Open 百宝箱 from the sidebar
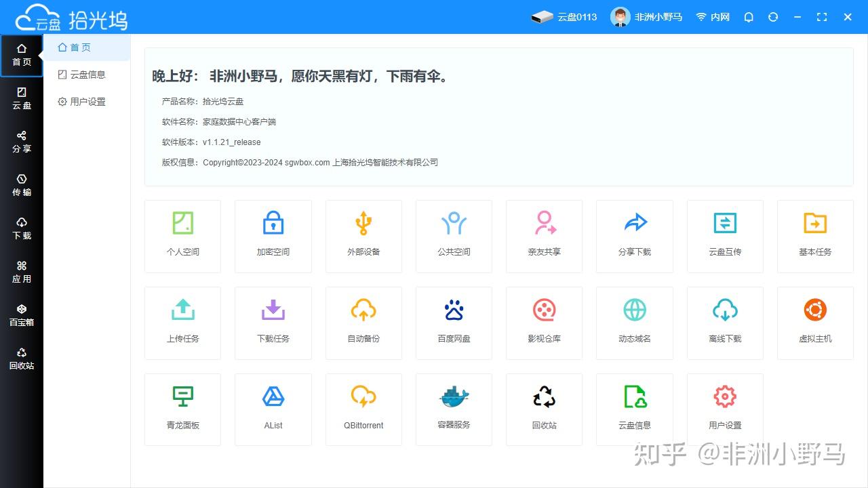Image resolution: width=868 pixels, height=488 pixels. point(22,314)
